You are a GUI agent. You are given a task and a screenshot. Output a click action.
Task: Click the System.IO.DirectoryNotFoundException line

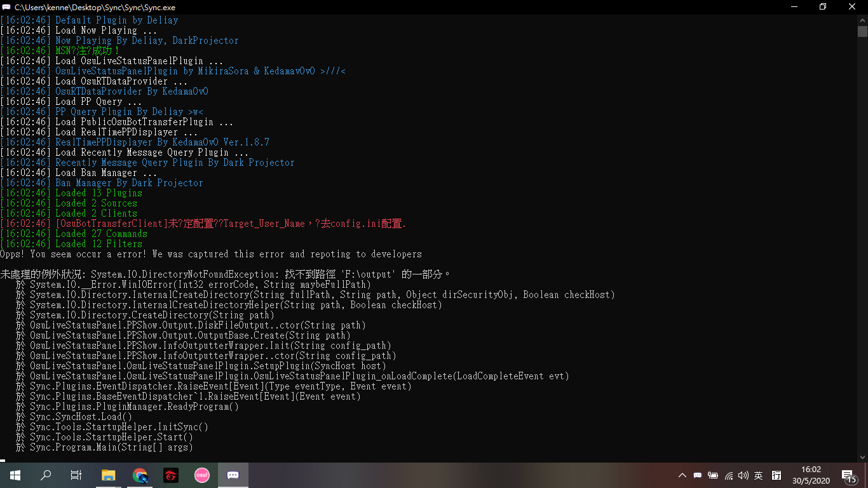tap(225, 274)
